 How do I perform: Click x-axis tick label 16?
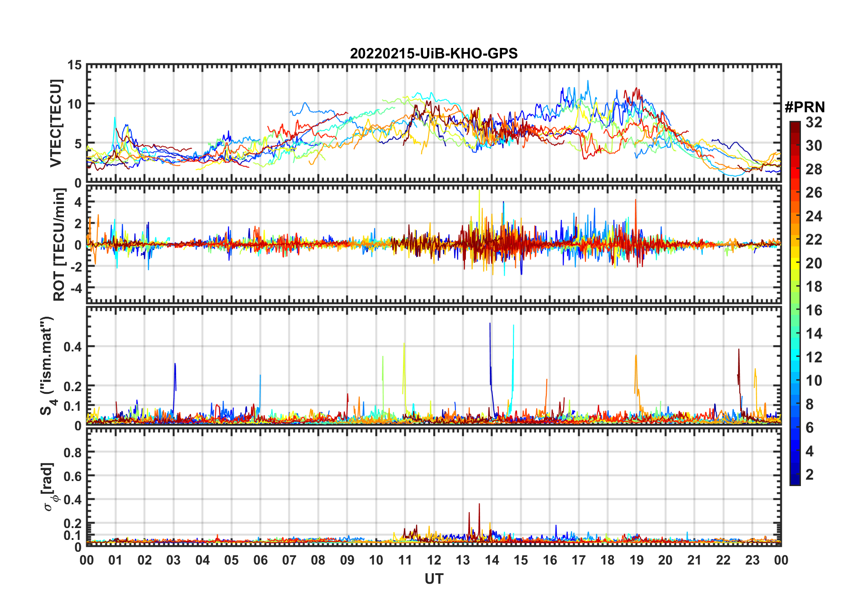tap(549, 560)
